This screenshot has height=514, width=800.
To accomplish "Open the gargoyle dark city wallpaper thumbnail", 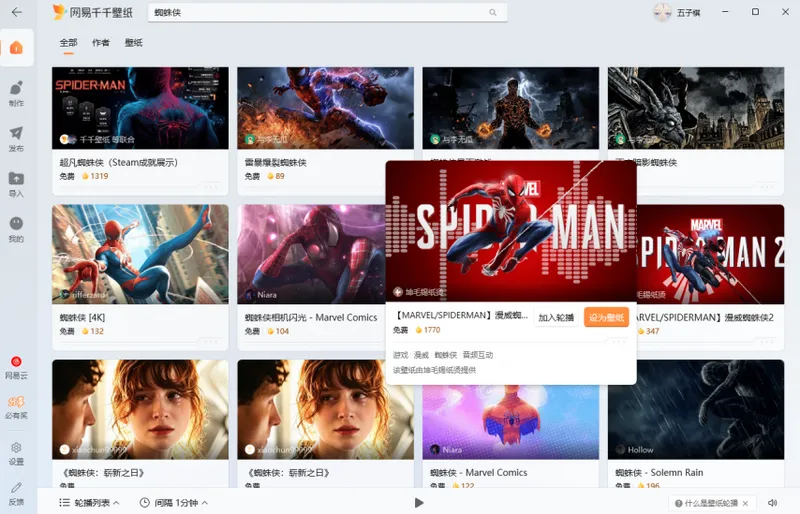I will pos(696,108).
